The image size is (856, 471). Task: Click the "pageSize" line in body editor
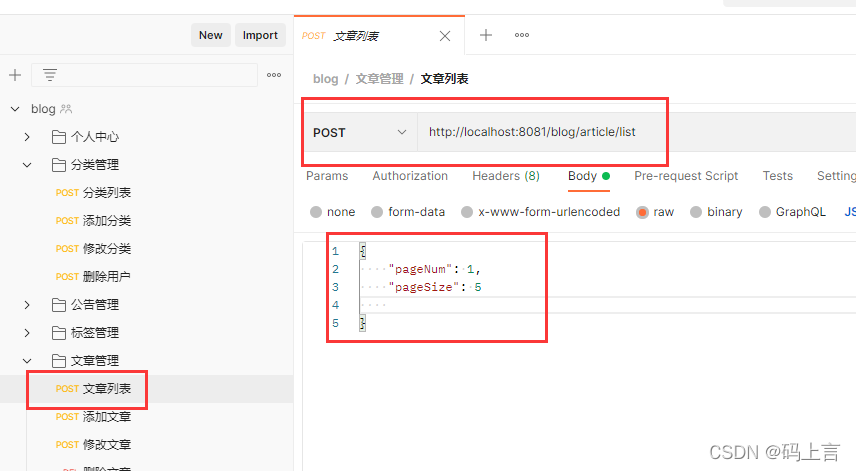(435, 287)
